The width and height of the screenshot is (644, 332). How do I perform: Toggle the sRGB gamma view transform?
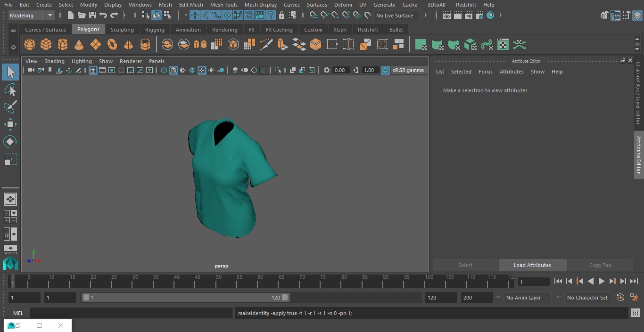385,70
